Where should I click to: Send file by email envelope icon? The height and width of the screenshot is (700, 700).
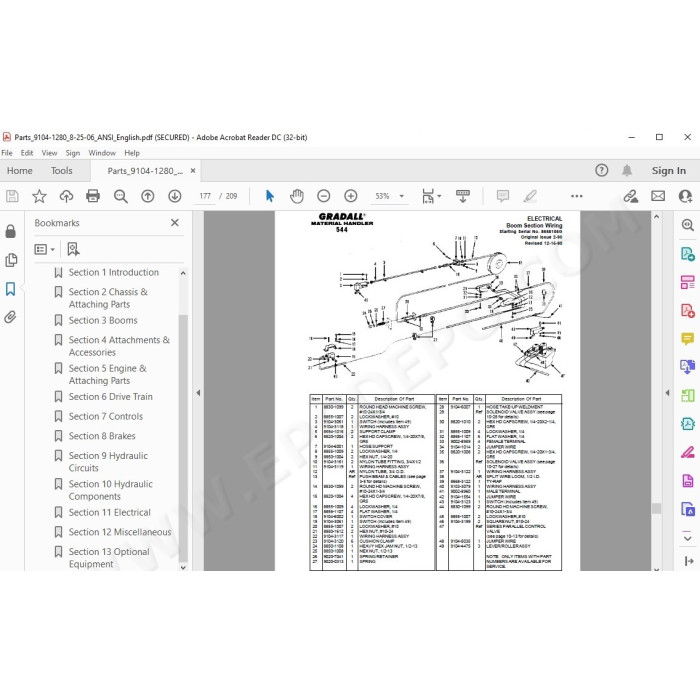tap(658, 196)
